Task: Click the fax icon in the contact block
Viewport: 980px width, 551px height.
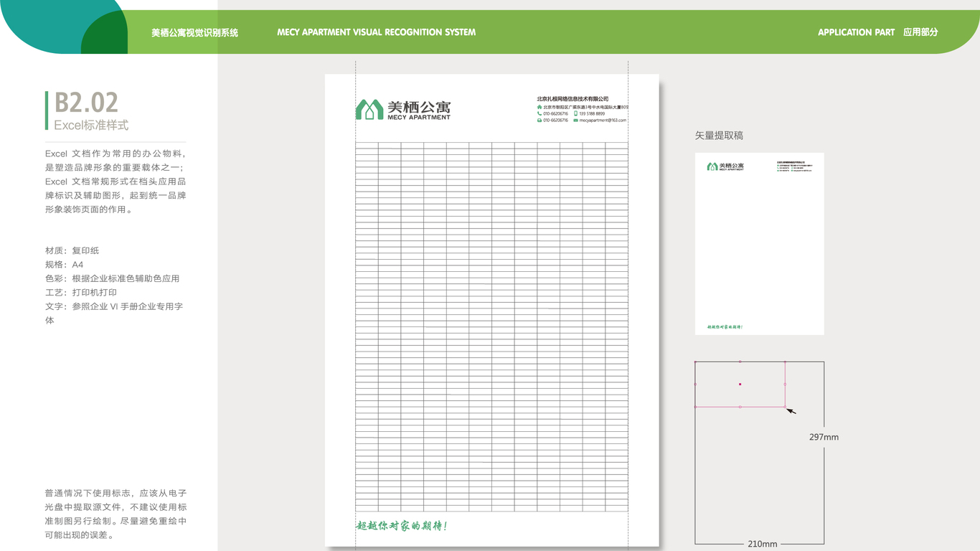Action: pos(540,121)
